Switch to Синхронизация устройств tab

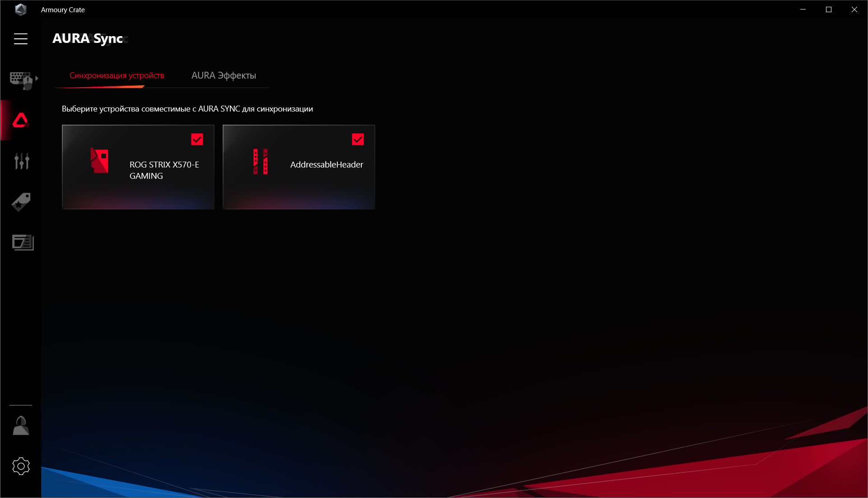click(x=117, y=75)
